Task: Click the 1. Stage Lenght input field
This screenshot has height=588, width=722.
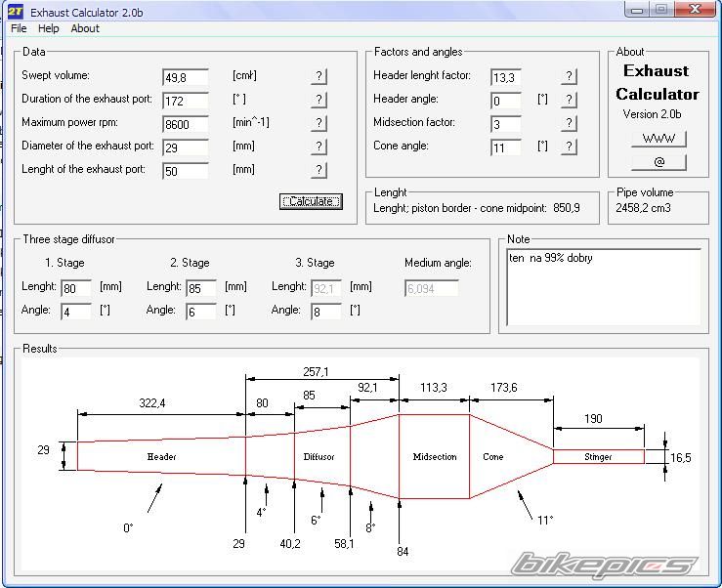Action: (x=75, y=288)
